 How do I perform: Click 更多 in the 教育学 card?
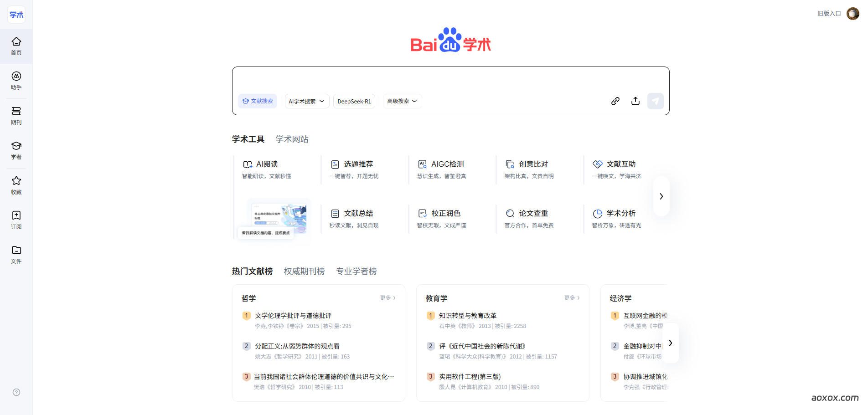coord(572,298)
